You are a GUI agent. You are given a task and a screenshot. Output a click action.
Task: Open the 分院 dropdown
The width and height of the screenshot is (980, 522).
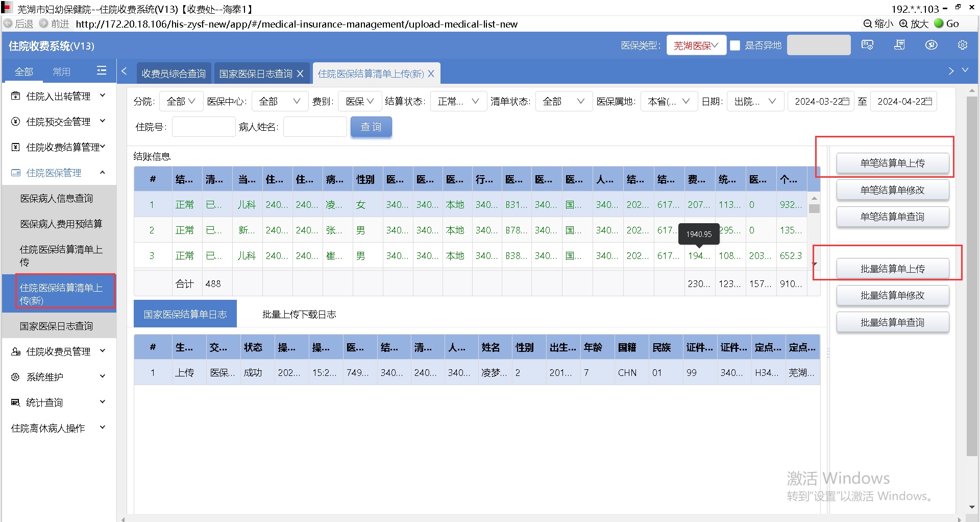coord(181,101)
